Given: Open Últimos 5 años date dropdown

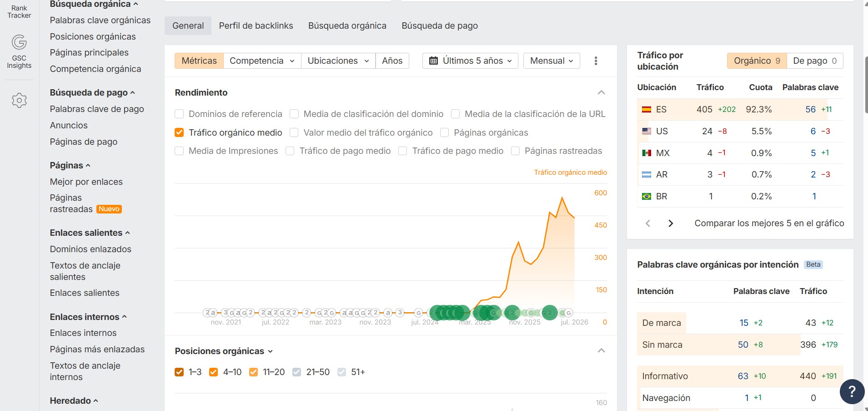Looking at the screenshot, I should pos(470,61).
